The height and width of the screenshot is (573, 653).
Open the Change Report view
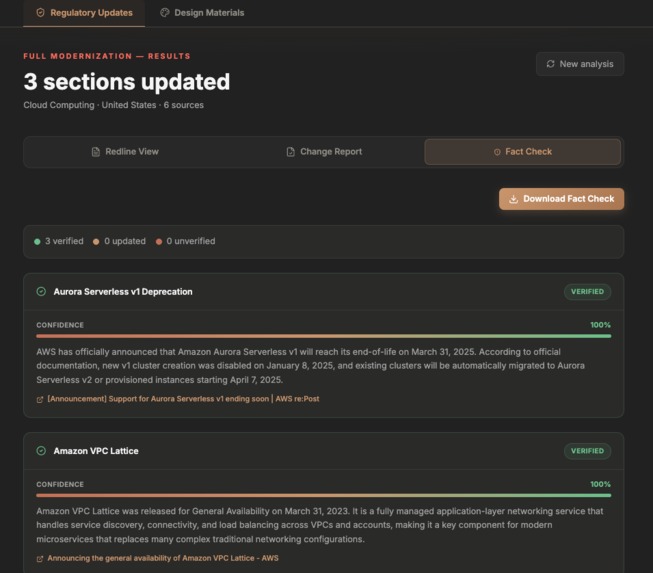click(324, 152)
